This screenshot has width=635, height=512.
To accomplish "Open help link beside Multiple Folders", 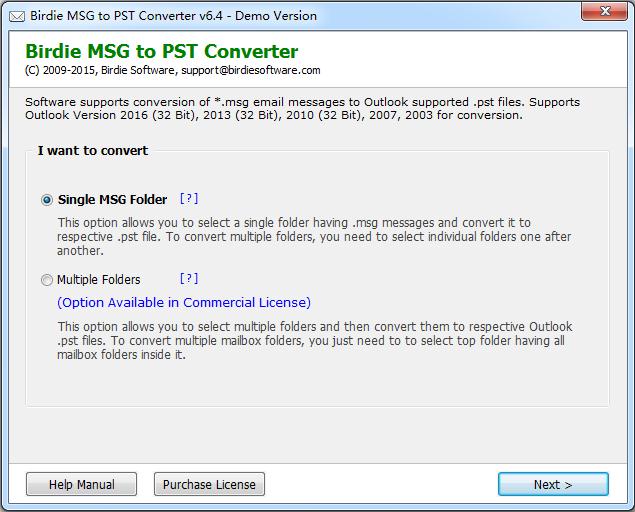I will click(x=189, y=278).
